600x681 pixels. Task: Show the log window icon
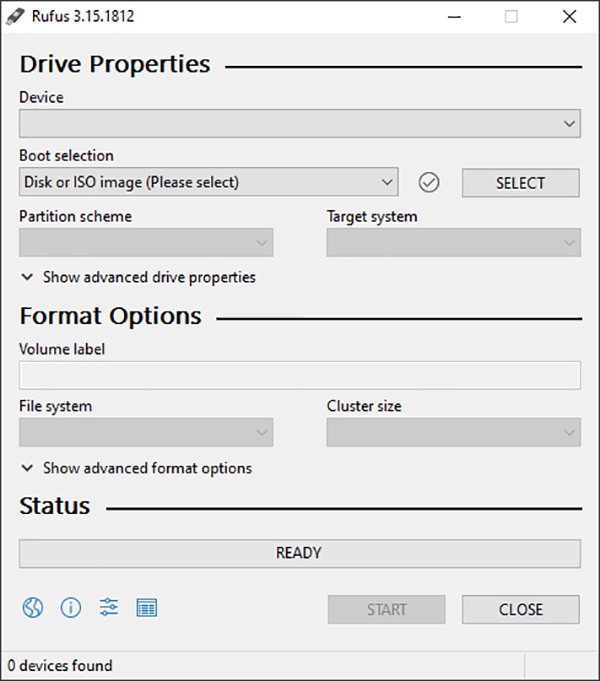point(147,608)
